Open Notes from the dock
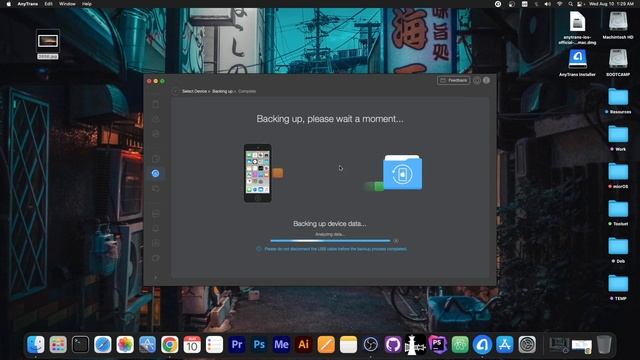The image size is (640, 360). pyautogui.click(x=348, y=344)
